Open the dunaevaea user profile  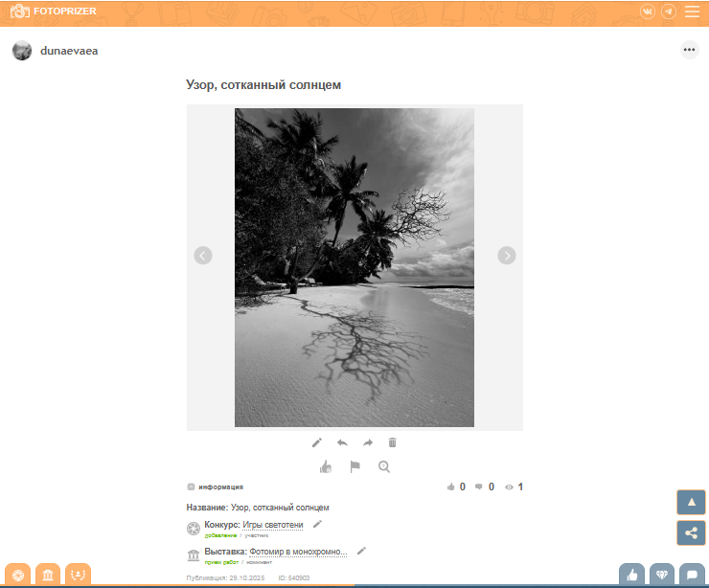point(68,51)
